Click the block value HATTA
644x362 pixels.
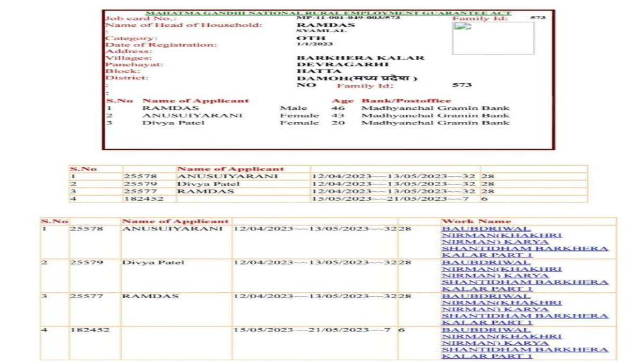[x=319, y=71]
